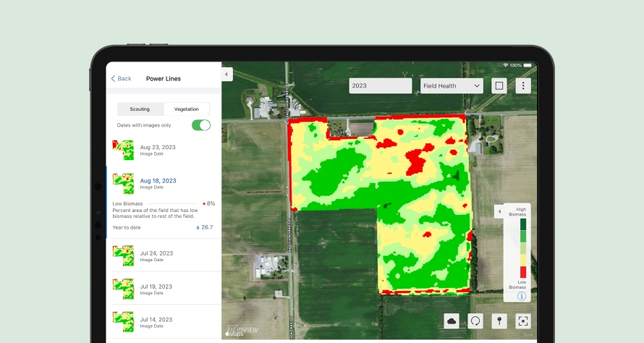This screenshot has width=644, height=343.
Task: Open the Field Health layer dropdown
Action: pyautogui.click(x=452, y=86)
